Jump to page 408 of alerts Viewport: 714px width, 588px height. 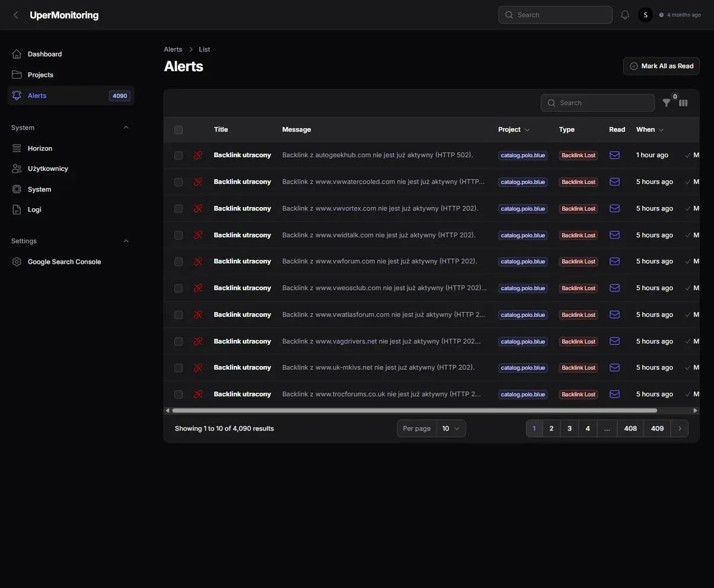point(630,428)
